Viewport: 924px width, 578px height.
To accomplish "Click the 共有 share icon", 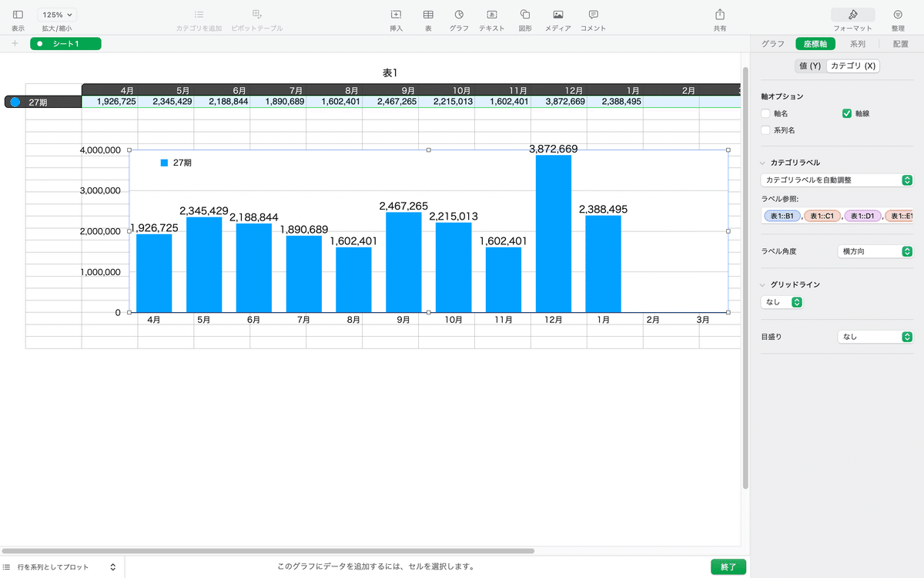I will (x=720, y=15).
